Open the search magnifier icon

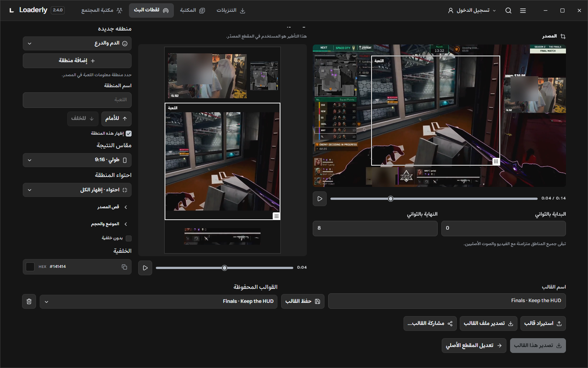[x=508, y=11]
